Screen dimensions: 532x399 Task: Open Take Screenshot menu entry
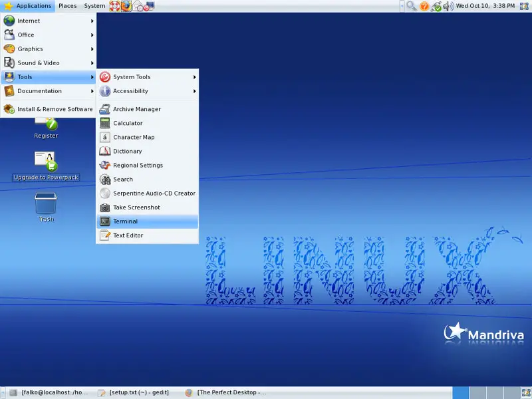[x=147, y=207]
